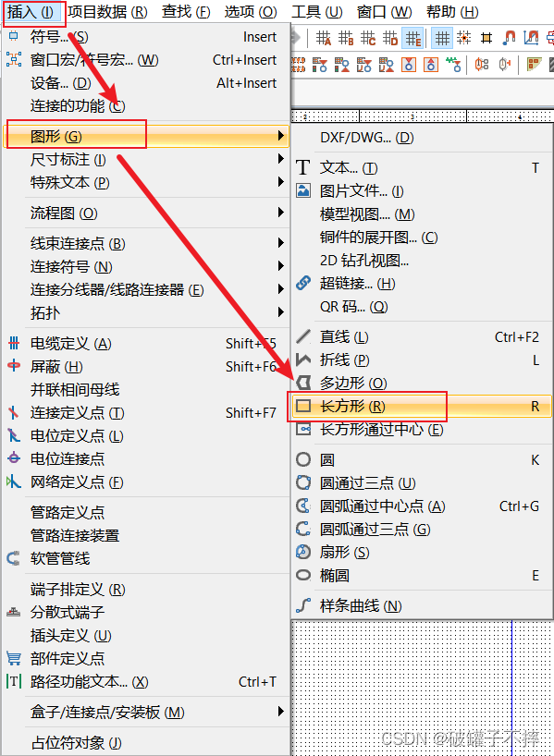
Task: Toggle snap to grid icon with orange center
Action: pos(463,38)
